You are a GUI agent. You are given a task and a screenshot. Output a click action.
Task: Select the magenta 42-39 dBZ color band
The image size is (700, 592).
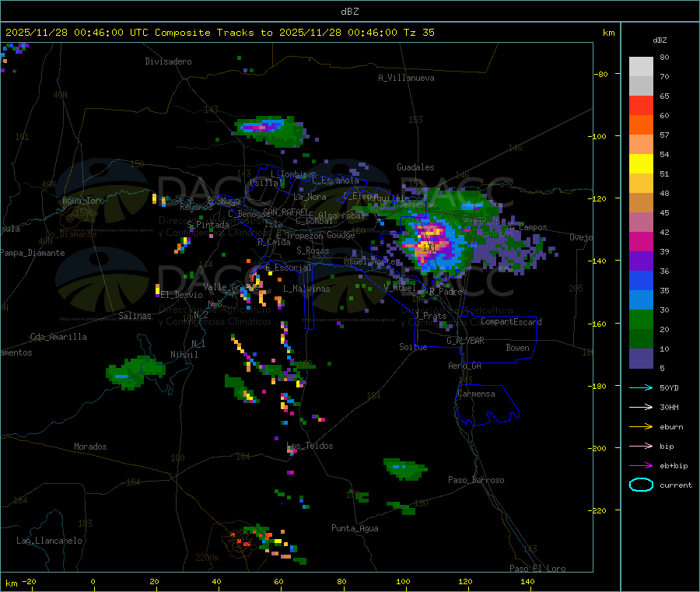tap(641, 241)
